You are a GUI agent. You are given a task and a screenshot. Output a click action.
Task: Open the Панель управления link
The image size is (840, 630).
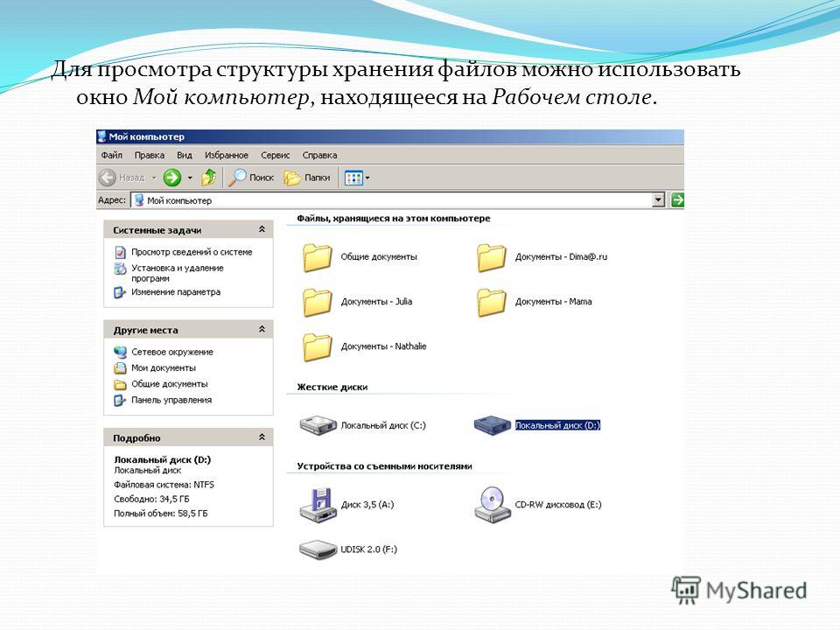point(171,400)
